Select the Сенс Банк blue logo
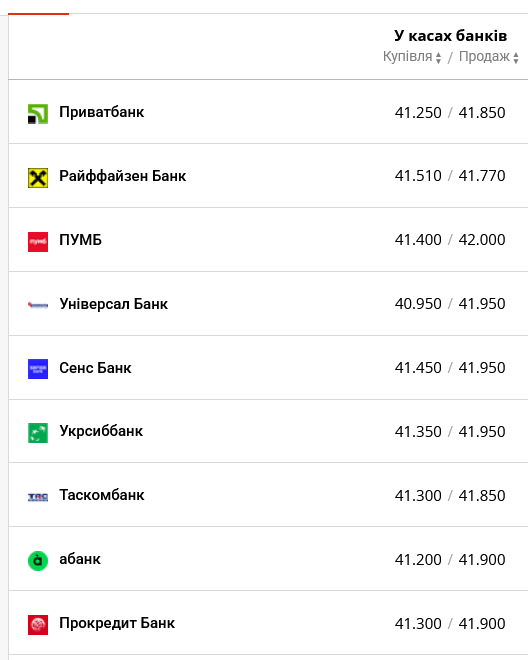The height and width of the screenshot is (660, 528). (38, 369)
